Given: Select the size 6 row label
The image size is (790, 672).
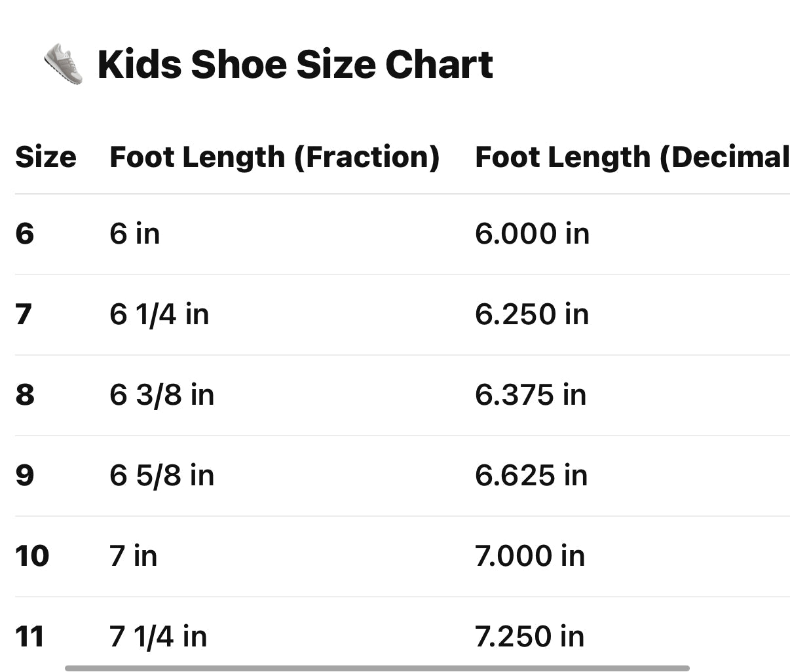Looking at the screenshot, I should point(25,234).
